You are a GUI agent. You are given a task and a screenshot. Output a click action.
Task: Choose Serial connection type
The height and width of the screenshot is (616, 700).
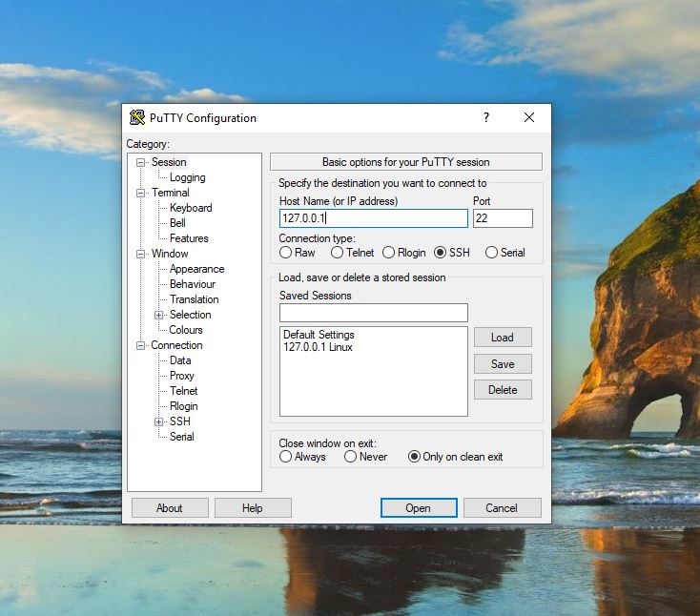491,253
